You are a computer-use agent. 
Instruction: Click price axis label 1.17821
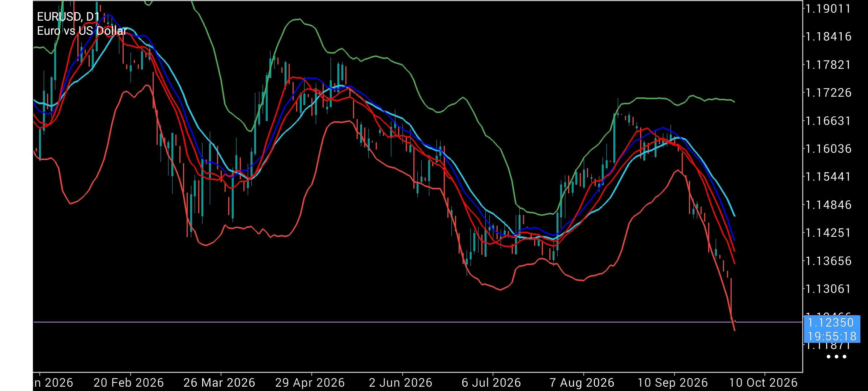(827, 65)
